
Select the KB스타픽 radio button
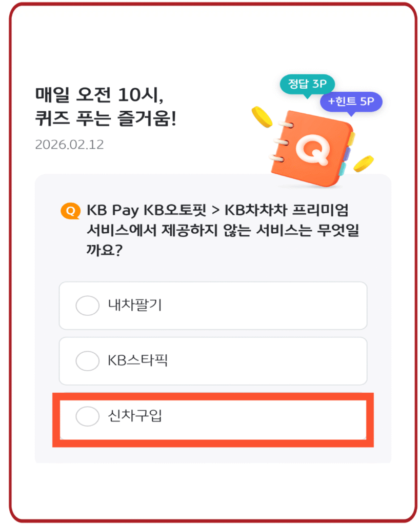click(x=87, y=361)
